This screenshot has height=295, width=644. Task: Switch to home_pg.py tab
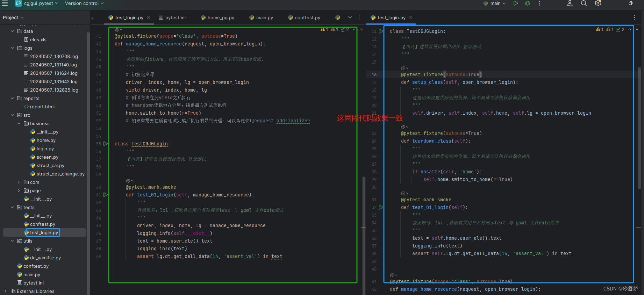pyautogui.click(x=217, y=17)
